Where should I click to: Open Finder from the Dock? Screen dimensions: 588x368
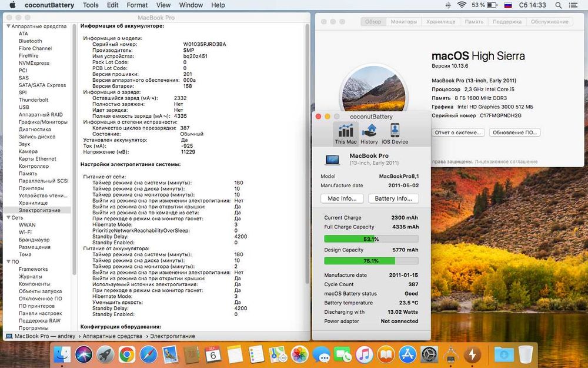pyautogui.click(x=62, y=354)
